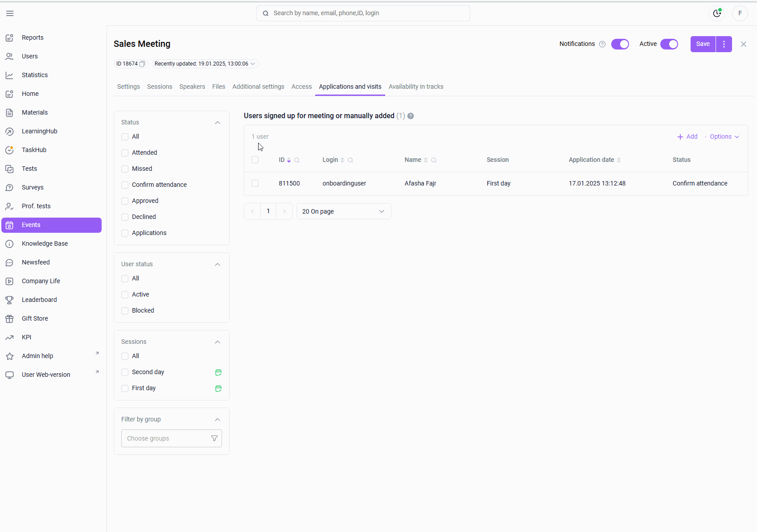Select the row checkbox for onboardinguser
The height and width of the screenshot is (532, 757).
(x=255, y=183)
